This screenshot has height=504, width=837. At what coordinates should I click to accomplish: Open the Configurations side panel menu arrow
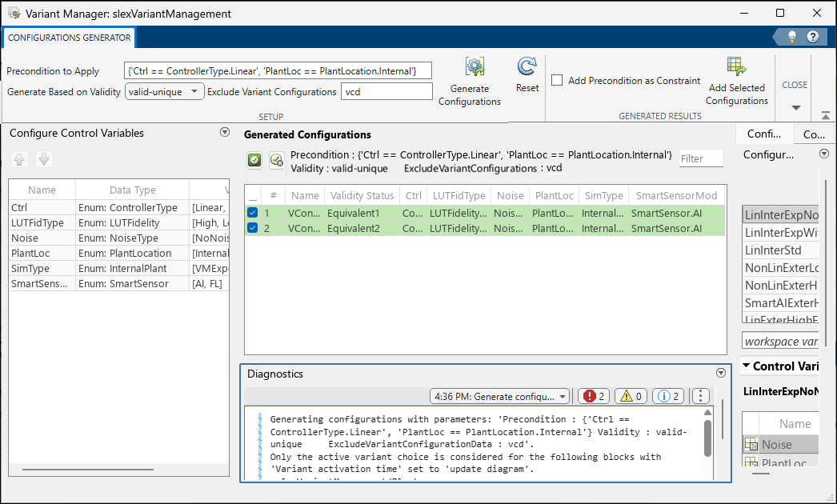(823, 154)
